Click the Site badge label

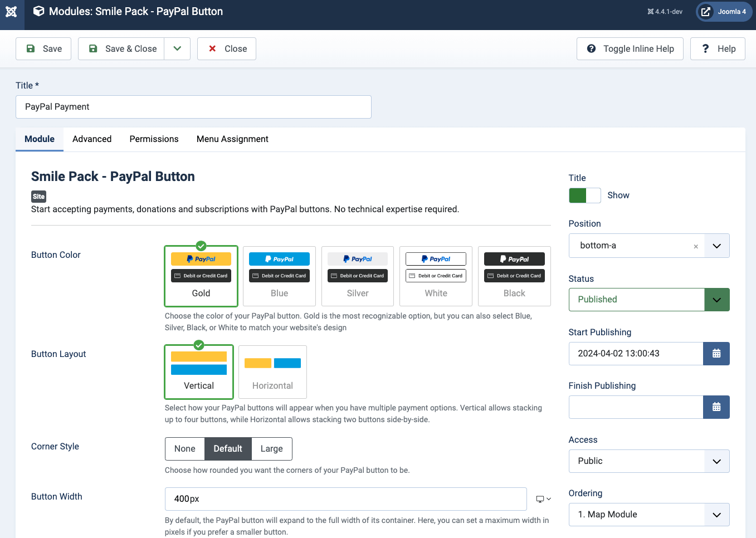click(x=38, y=197)
